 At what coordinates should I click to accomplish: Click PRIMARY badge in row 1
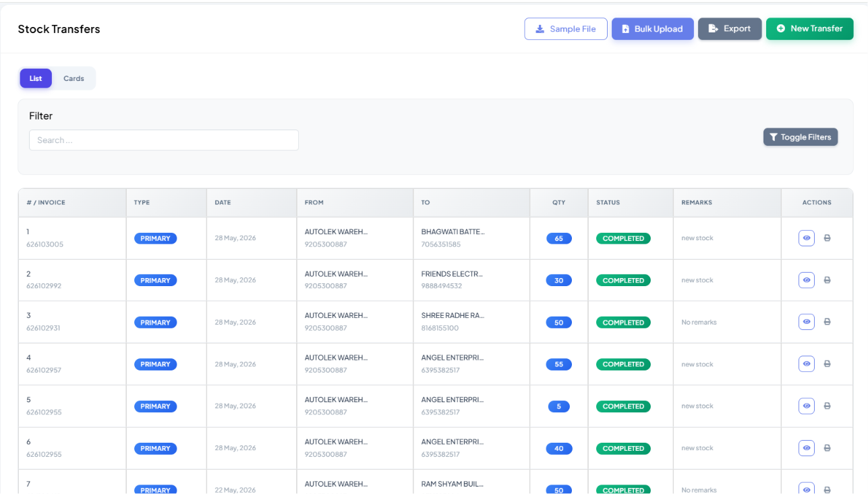point(155,238)
